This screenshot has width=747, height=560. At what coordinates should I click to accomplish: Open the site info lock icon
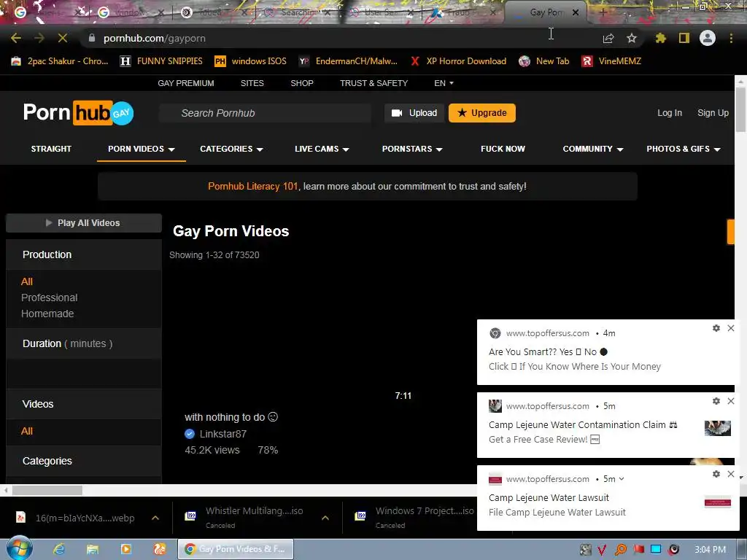coord(92,38)
